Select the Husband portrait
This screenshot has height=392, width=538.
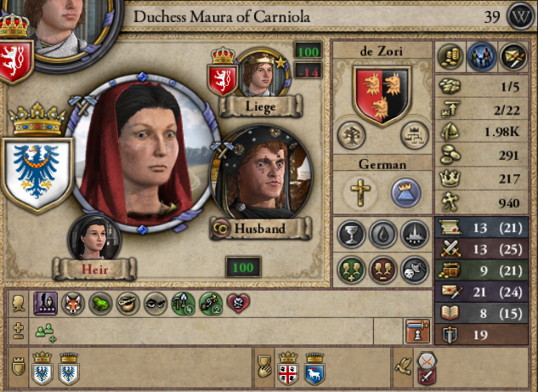262,173
